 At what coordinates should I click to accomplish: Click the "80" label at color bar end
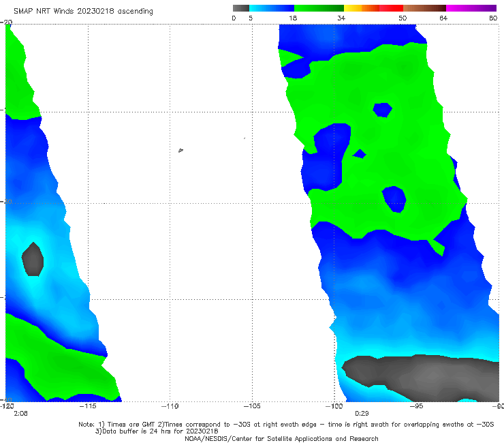[493, 18]
